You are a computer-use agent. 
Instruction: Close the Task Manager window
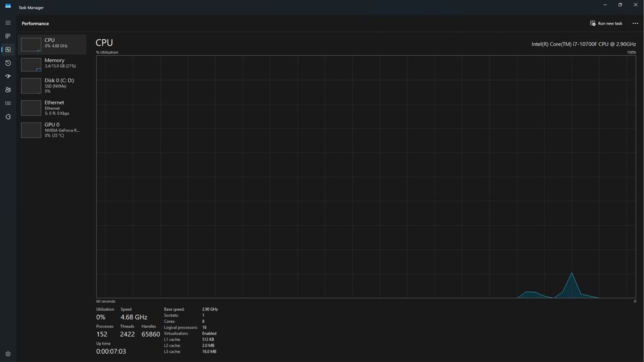click(x=636, y=5)
